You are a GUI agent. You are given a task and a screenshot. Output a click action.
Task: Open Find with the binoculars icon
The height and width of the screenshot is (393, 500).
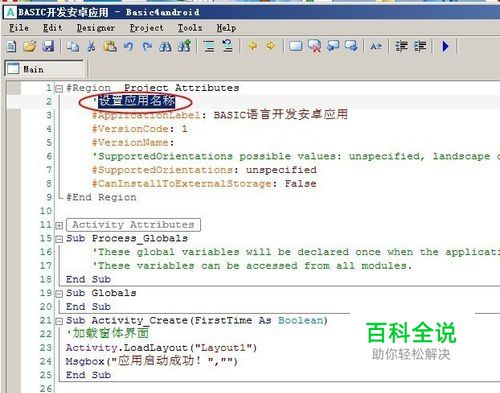coord(165,46)
